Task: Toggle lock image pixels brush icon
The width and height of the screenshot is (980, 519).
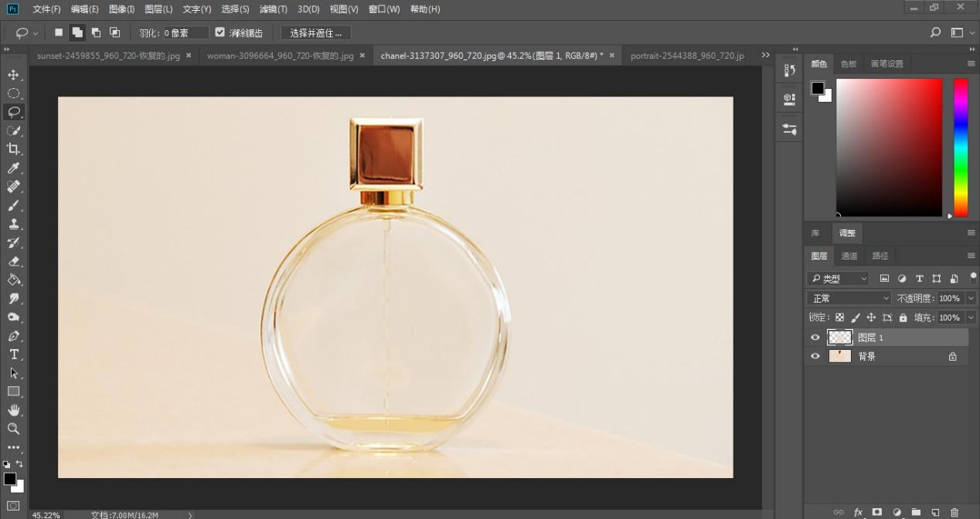Action: tap(856, 317)
